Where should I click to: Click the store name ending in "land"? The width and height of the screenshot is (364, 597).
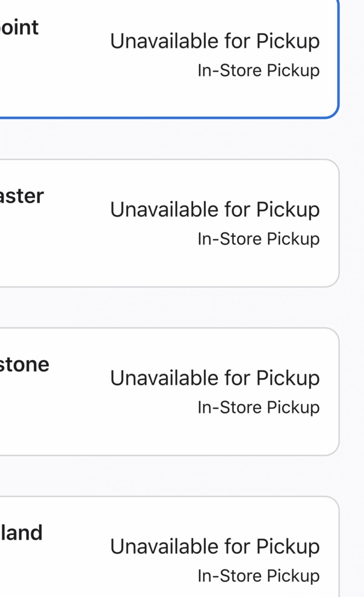21,533
